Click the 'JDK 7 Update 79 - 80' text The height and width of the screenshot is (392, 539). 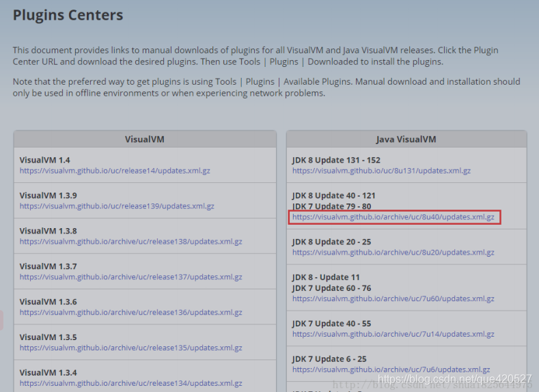coord(332,206)
